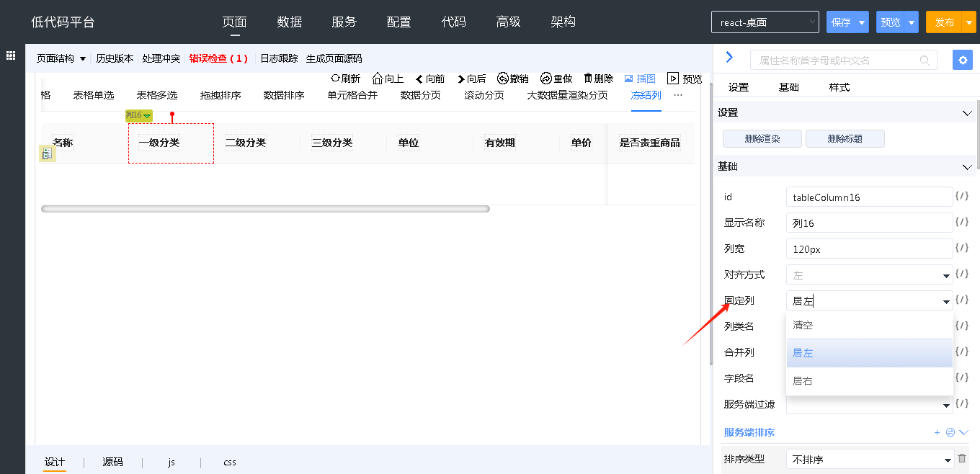
Task: Click the 向后 right chevron icon
Action: (x=461, y=79)
